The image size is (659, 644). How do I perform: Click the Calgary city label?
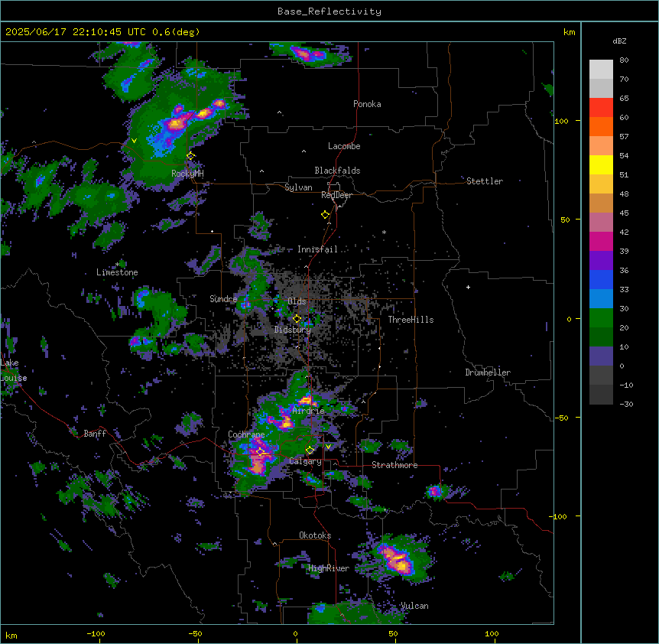pos(306,461)
